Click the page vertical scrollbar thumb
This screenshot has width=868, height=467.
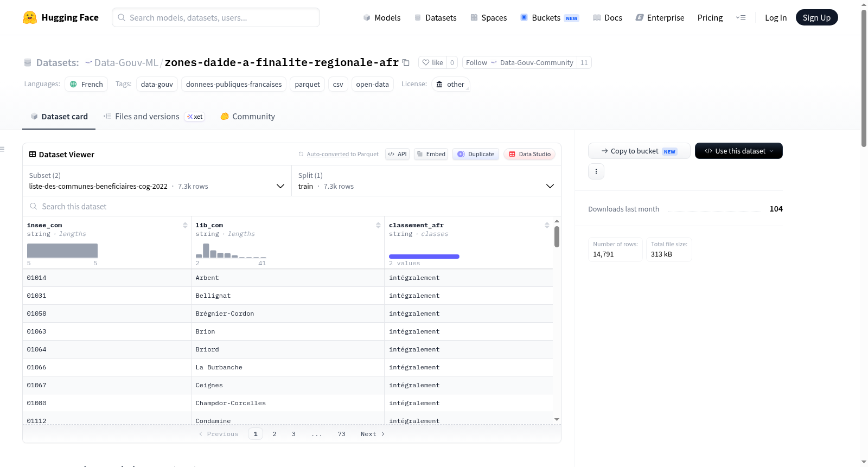pos(864,78)
